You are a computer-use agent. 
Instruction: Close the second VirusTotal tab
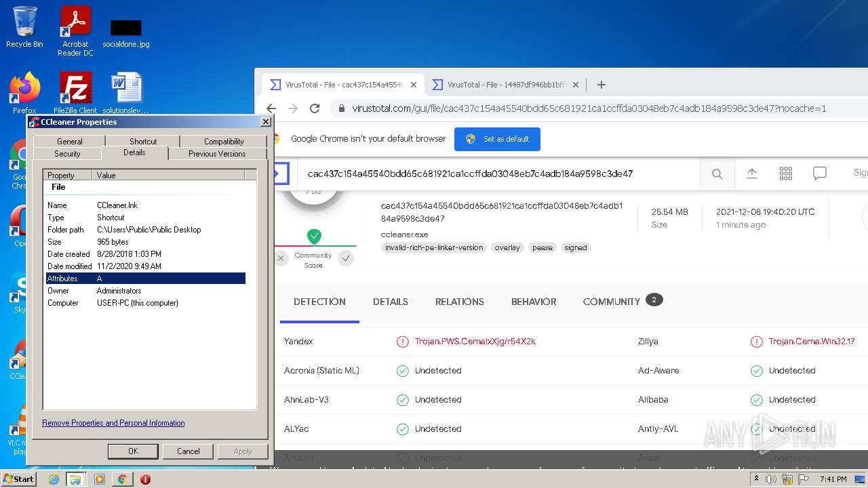(x=576, y=85)
